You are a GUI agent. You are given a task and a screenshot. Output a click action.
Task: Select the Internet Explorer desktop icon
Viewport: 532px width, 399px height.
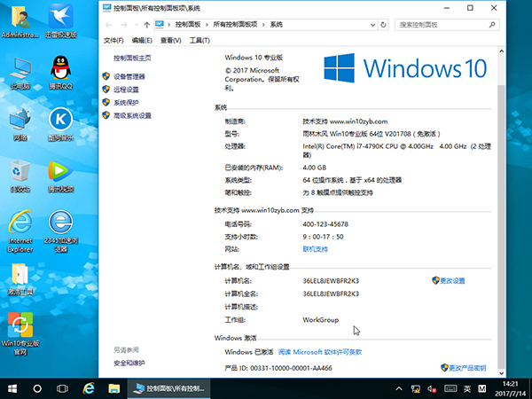(20, 224)
